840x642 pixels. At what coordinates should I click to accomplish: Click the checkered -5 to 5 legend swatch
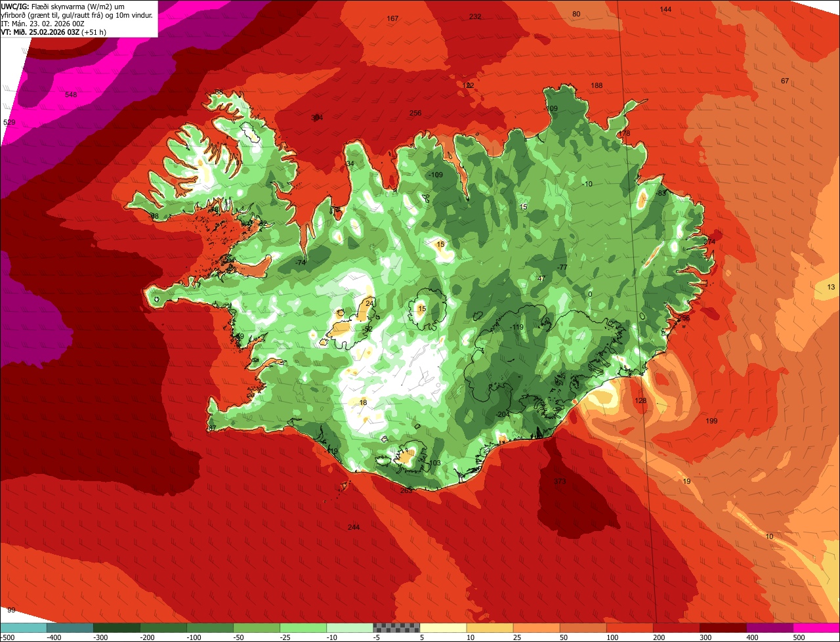(x=396, y=628)
